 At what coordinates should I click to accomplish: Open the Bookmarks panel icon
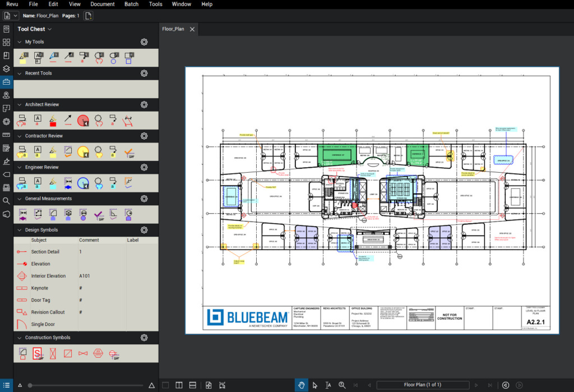[6, 56]
